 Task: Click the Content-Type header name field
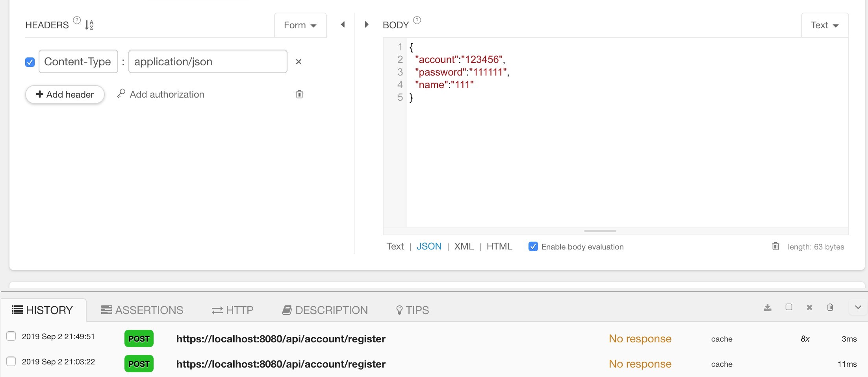point(78,61)
